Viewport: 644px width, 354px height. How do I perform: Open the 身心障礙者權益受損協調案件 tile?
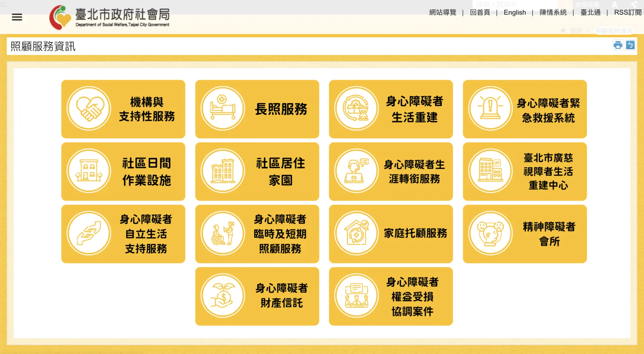click(x=391, y=296)
